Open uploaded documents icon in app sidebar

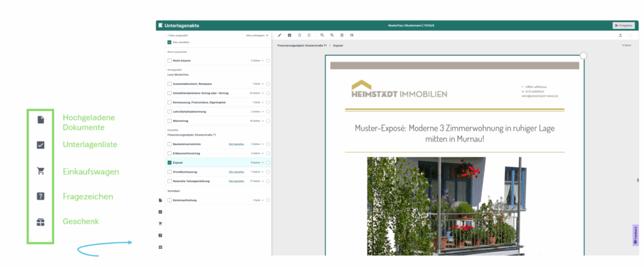click(160, 200)
